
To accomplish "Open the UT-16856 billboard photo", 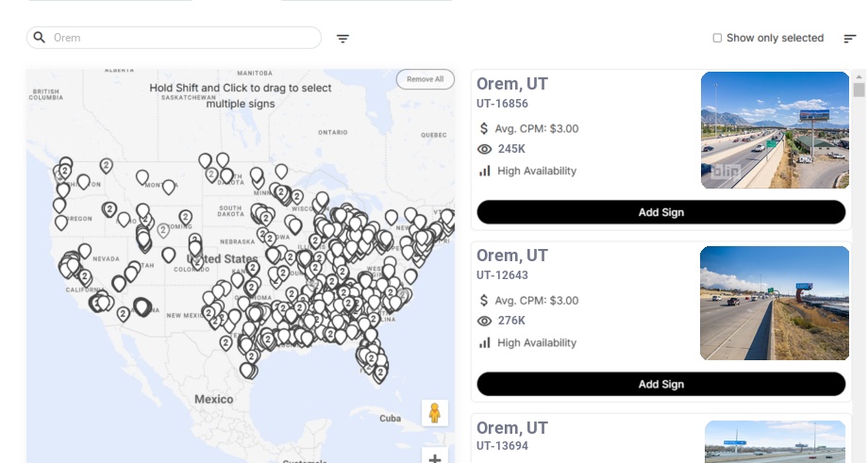I will point(775,130).
